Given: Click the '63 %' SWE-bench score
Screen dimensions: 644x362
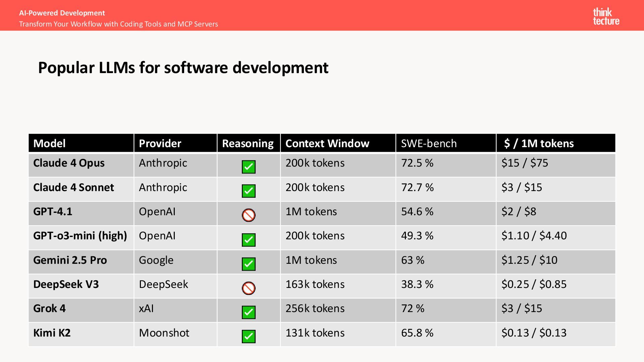Looking at the screenshot, I should 413,260.
